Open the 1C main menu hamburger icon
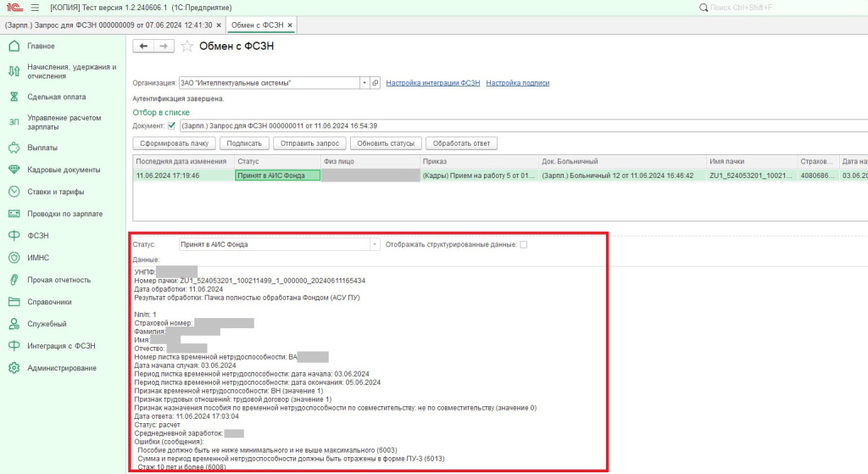The image size is (868, 474). point(33,8)
